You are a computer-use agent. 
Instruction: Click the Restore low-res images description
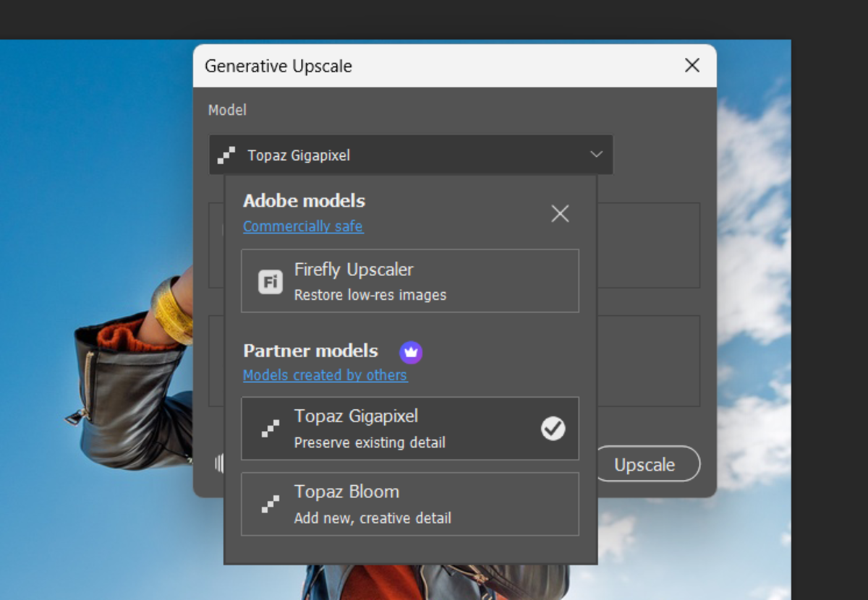tap(370, 295)
